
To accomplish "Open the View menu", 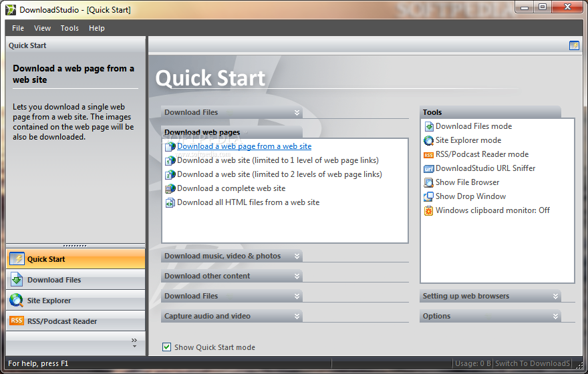I will pos(42,28).
